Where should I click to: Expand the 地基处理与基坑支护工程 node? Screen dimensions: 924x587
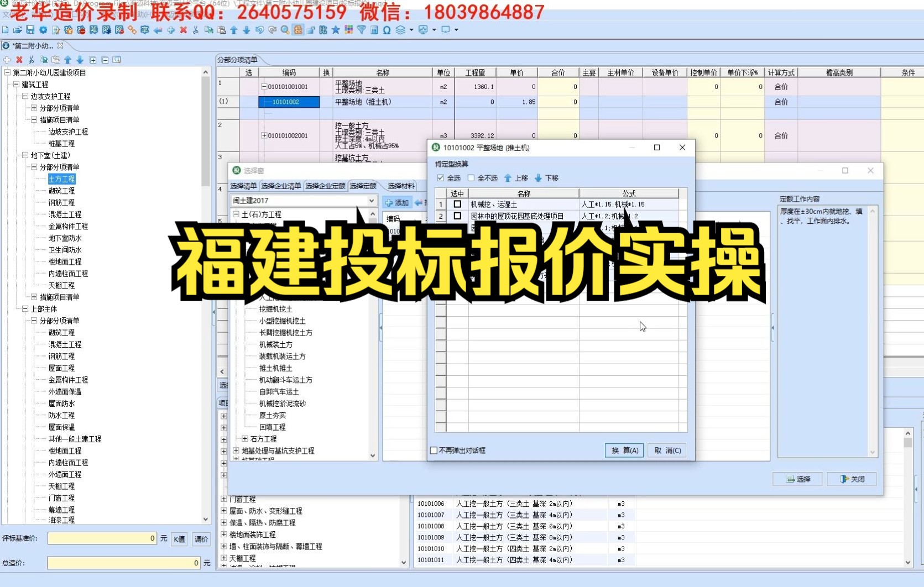[x=236, y=450]
